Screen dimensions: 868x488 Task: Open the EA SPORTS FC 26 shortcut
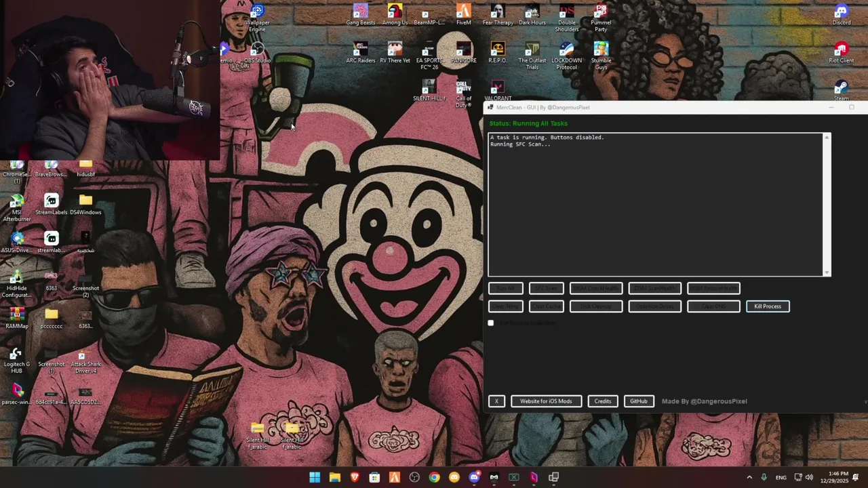(429, 56)
